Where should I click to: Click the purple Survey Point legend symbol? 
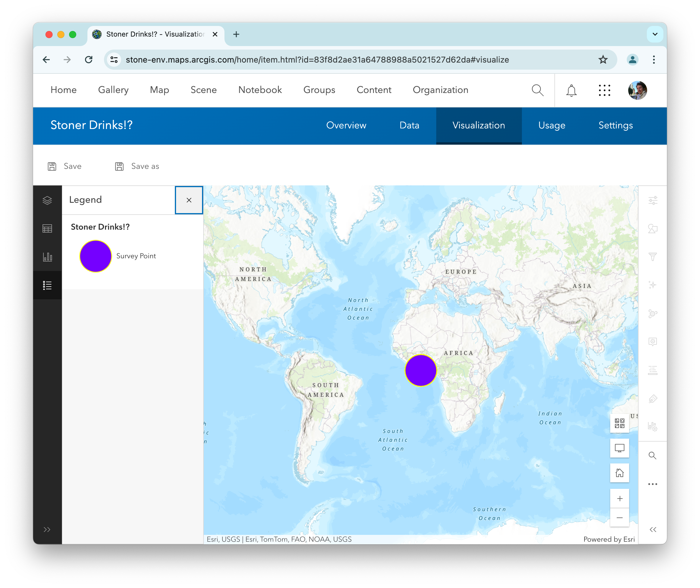click(95, 256)
